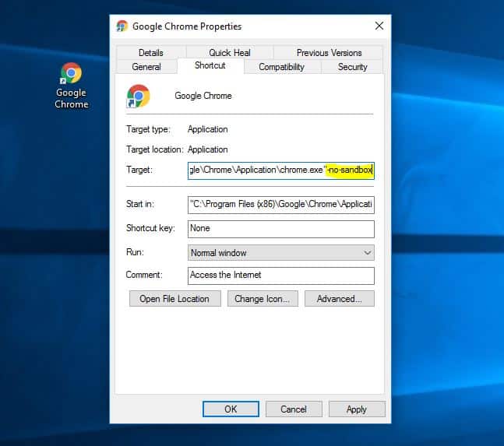This screenshot has height=446, width=504.
Task: Open the Advanced shortcut options
Action: coord(339,299)
